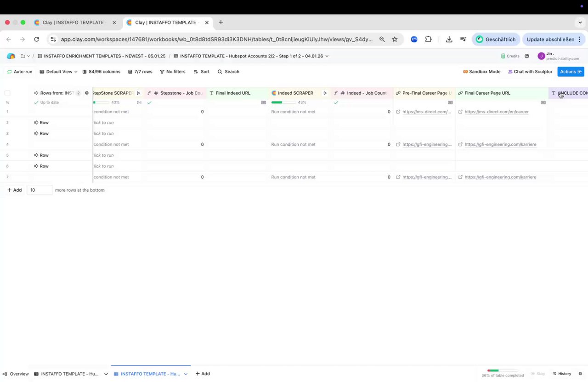Screen dimensions: 588x382
Task: Expand the Row item in row 2
Action: (41, 123)
